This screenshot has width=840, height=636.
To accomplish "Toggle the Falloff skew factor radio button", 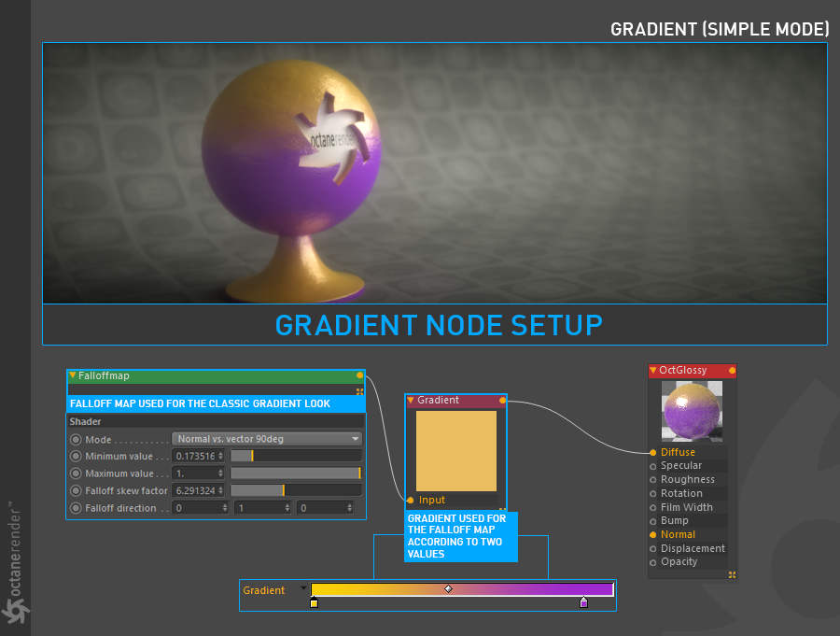I will click(77, 490).
